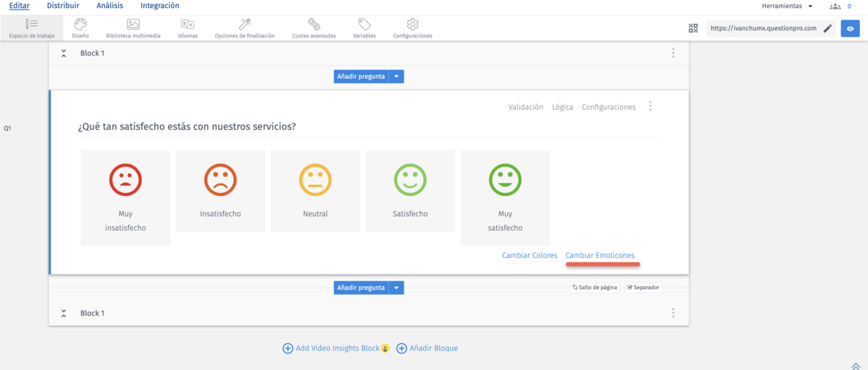Switch to the Distribuir tab
This screenshot has height=370, width=868.
pyautogui.click(x=63, y=6)
